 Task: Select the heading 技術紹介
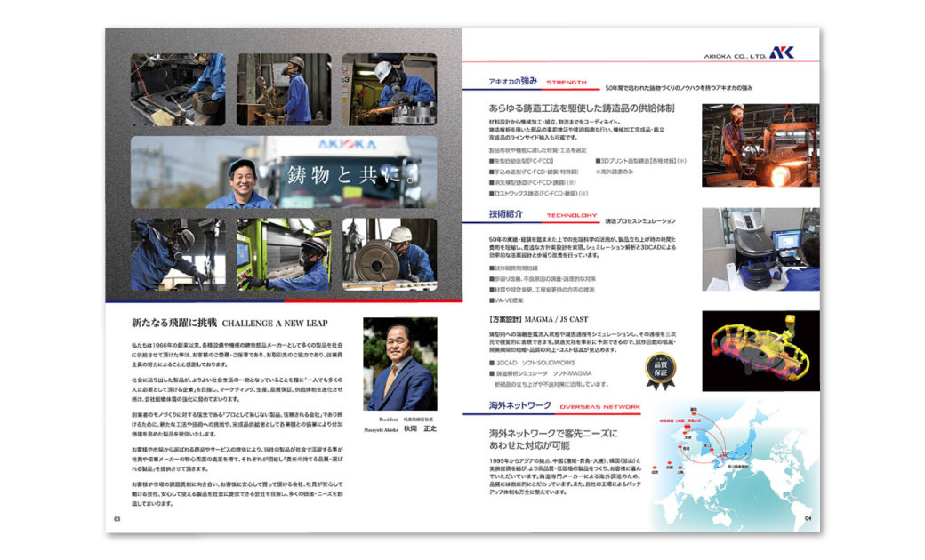tap(505, 214)
